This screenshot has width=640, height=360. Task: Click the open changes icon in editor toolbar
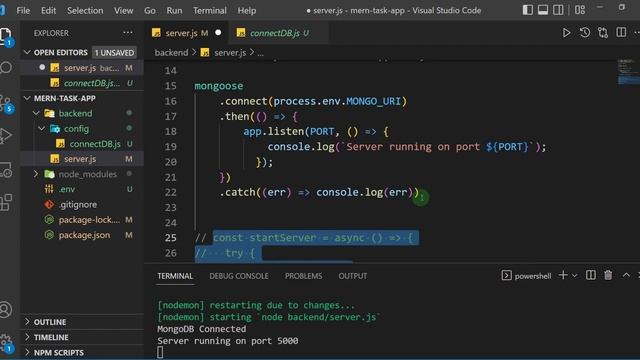(x=603, y=33)
